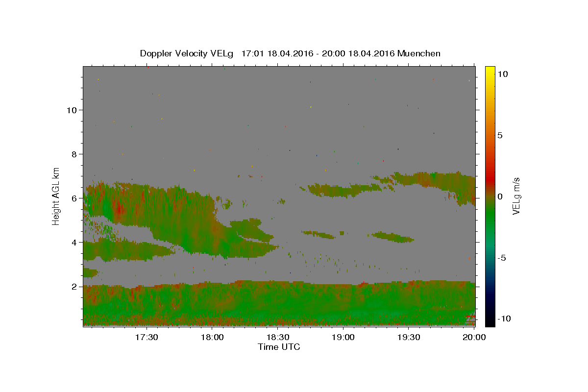Screen dimensions: 588x392
Task: Click the 4 km height tick label
Action: (x=74, y=242)
